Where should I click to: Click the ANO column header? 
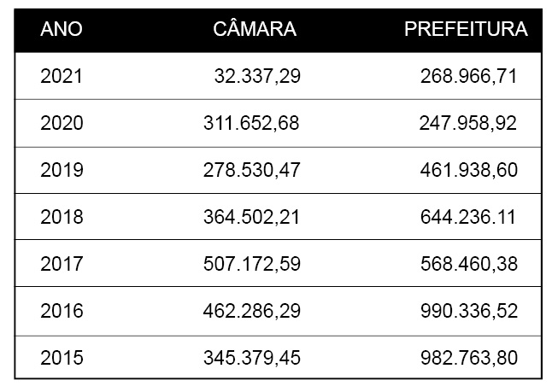tap(62, 29)
